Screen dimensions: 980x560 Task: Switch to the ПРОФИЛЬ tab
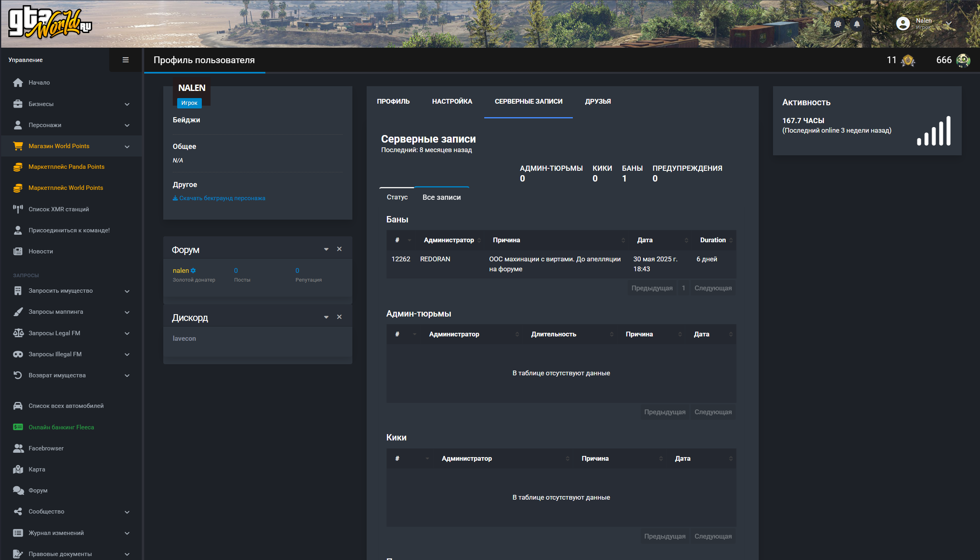(393, 101)
